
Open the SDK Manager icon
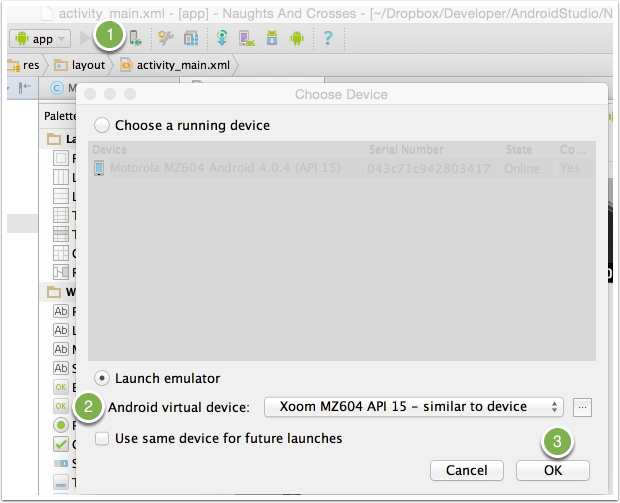click(271, 38)
